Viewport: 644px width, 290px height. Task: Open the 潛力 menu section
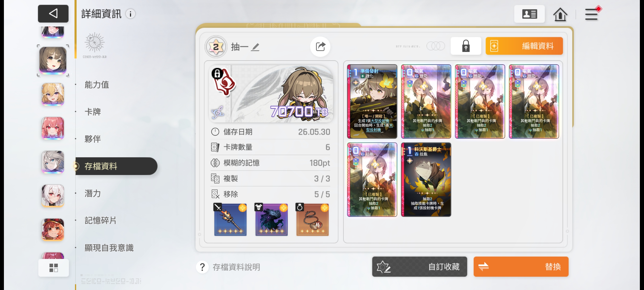pyautogui.click(x=93, y=193)
